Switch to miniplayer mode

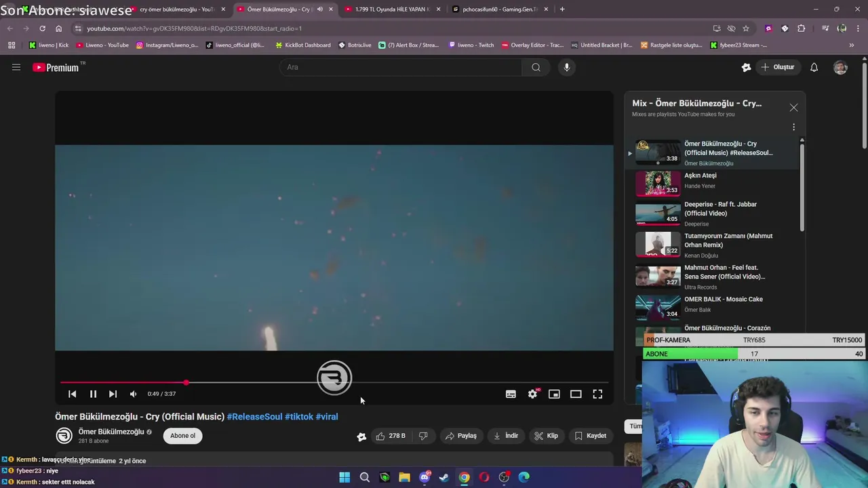pos(554,394)
